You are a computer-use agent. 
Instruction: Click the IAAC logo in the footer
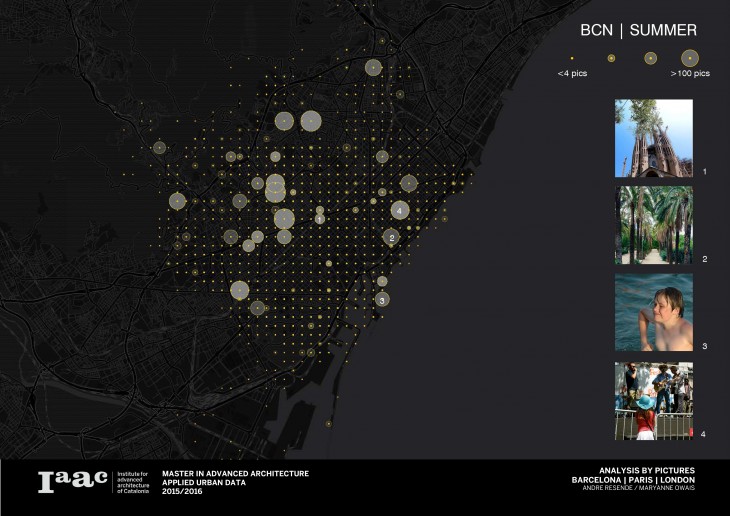[x=72, y=481]
